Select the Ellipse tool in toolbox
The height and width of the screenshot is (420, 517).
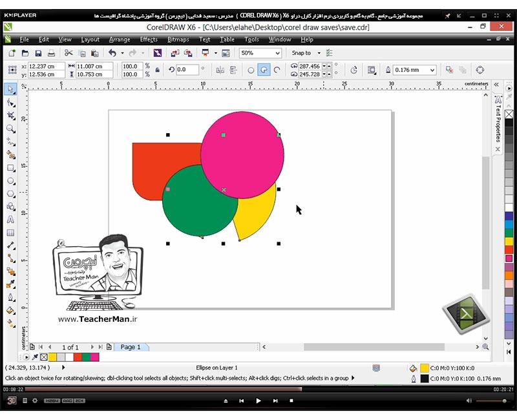tap(10, 181)
